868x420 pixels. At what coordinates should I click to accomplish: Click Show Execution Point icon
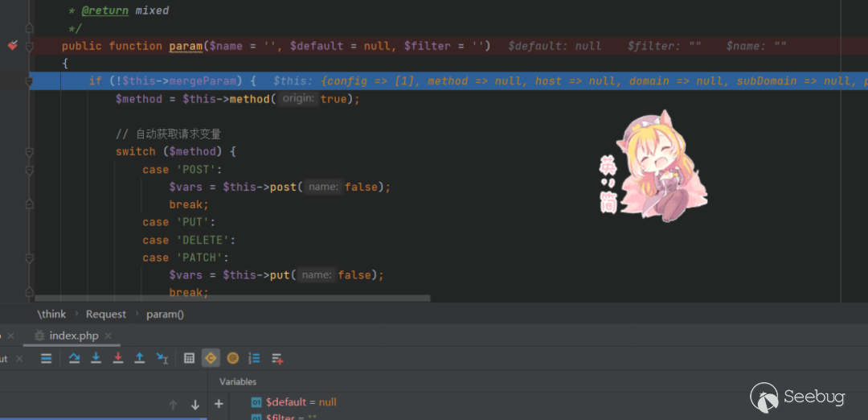[x=47, y=359]
